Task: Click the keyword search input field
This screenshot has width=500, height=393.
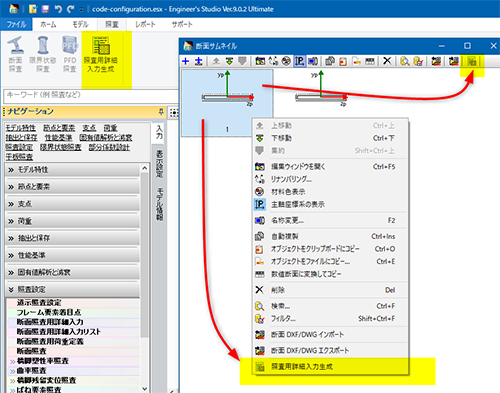Action: coord(91,96)
